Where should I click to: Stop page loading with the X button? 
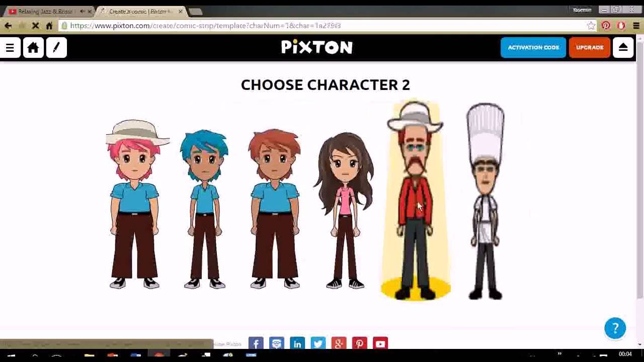point(35,26)
